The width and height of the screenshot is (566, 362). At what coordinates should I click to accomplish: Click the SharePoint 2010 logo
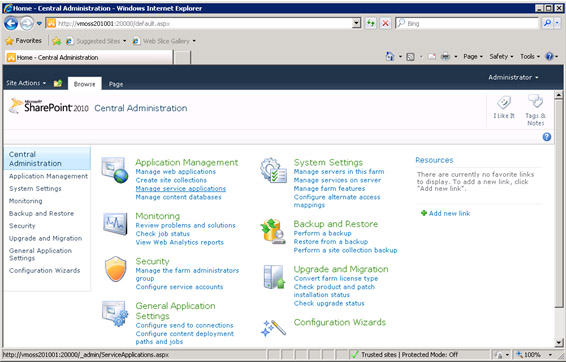click(49, 106)
